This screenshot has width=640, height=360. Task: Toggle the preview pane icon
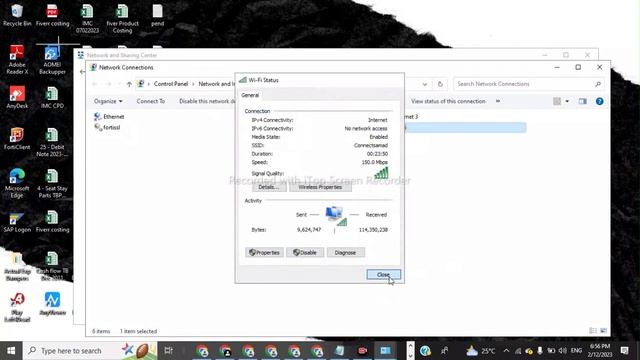[x=582, y=101]
